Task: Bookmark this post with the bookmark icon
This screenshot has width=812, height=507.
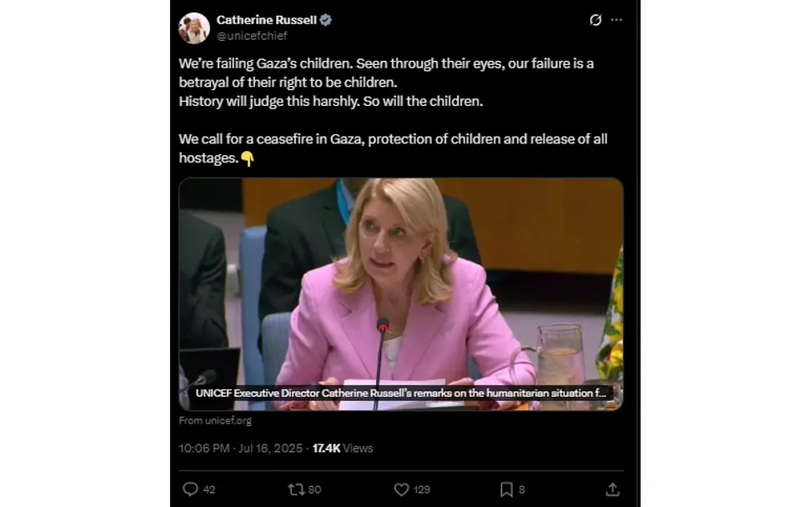Action: [x=506, y=489]
